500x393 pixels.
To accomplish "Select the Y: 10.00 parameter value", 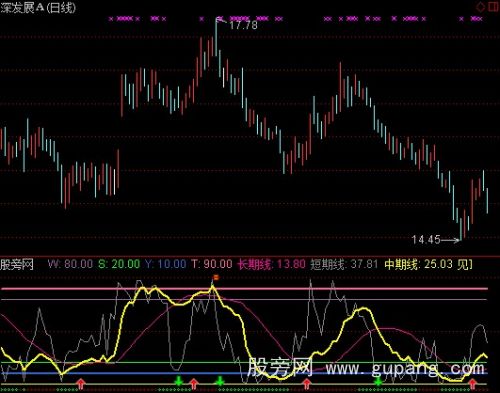I will pyautogui.click(x=165, y=264).
